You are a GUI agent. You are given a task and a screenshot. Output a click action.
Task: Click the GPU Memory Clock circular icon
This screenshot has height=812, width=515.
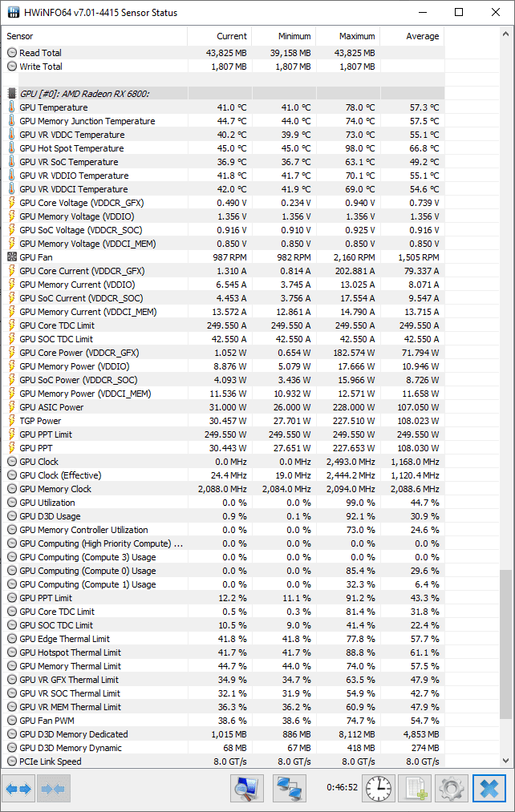pos(12,489)
